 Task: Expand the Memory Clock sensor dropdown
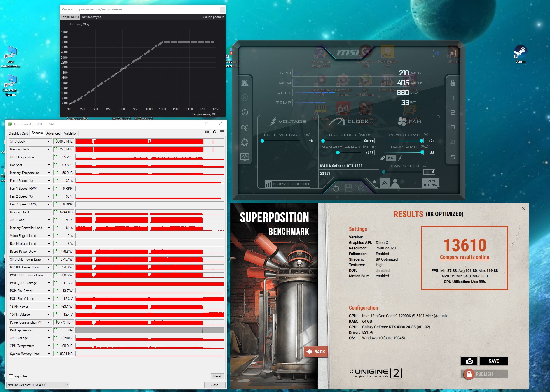coord(49,149)
